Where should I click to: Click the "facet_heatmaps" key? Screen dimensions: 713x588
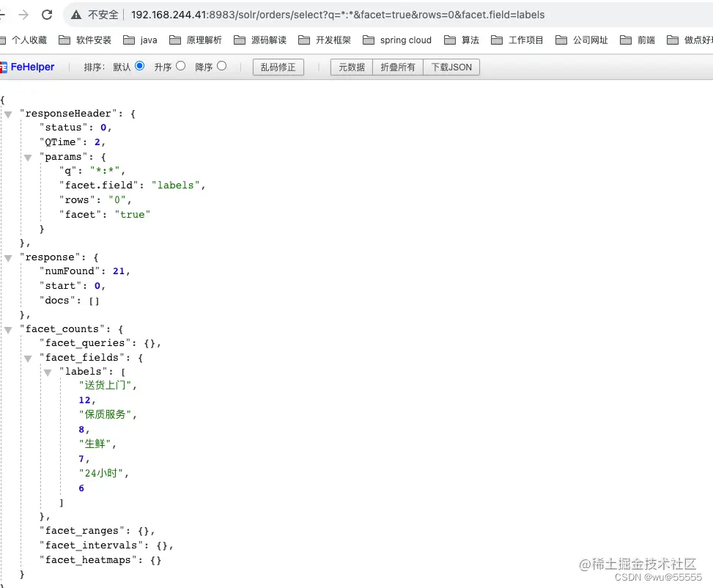pyautogui.click(x=88, y=560)
